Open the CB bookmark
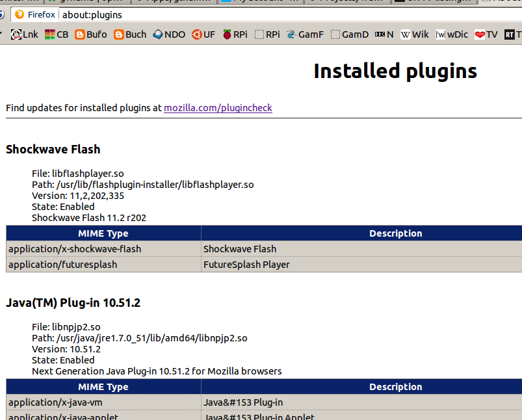This screenshot has width=522, height=420. click(57, 34)
